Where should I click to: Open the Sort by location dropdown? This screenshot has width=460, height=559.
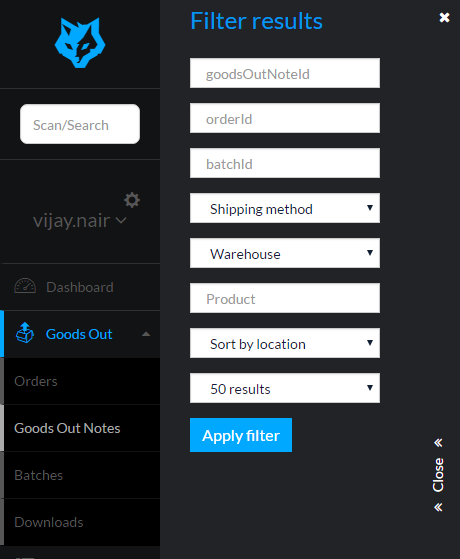click(x=285, y=343)
